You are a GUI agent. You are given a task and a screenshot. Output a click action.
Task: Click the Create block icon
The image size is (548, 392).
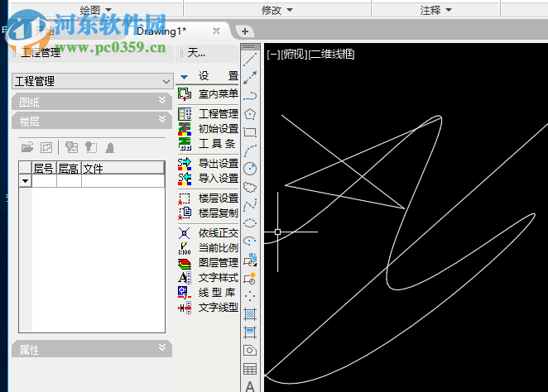pyautogui.click(x=250, y=278)
